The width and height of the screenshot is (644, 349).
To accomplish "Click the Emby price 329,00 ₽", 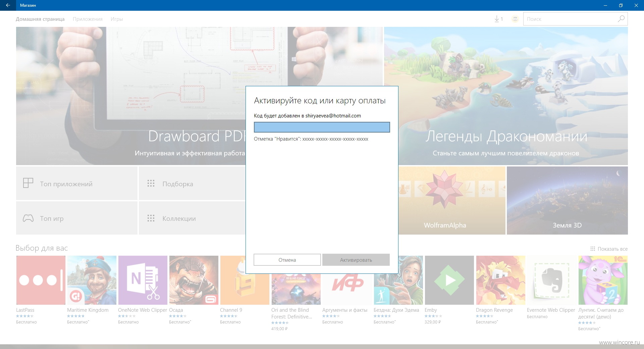I will click(433, 322).
